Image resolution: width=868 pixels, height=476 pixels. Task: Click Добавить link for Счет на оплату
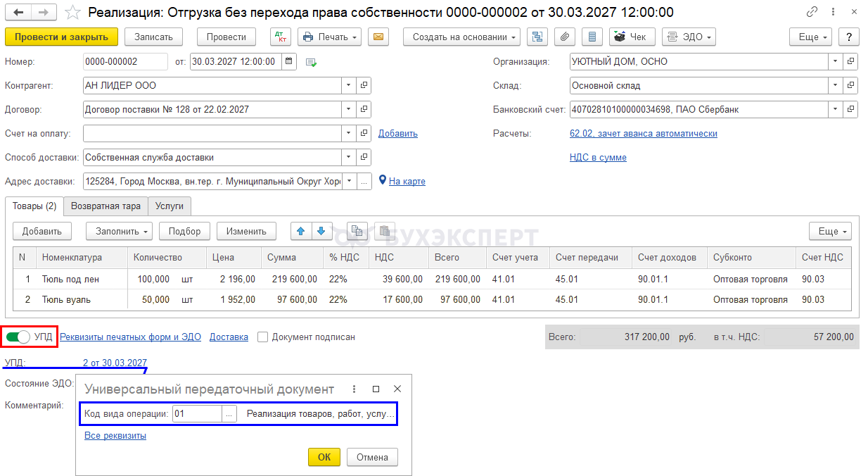coord(398,133)
